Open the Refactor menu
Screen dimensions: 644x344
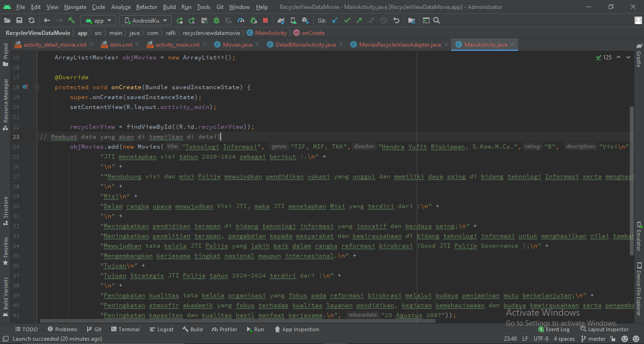pos(147,7)
